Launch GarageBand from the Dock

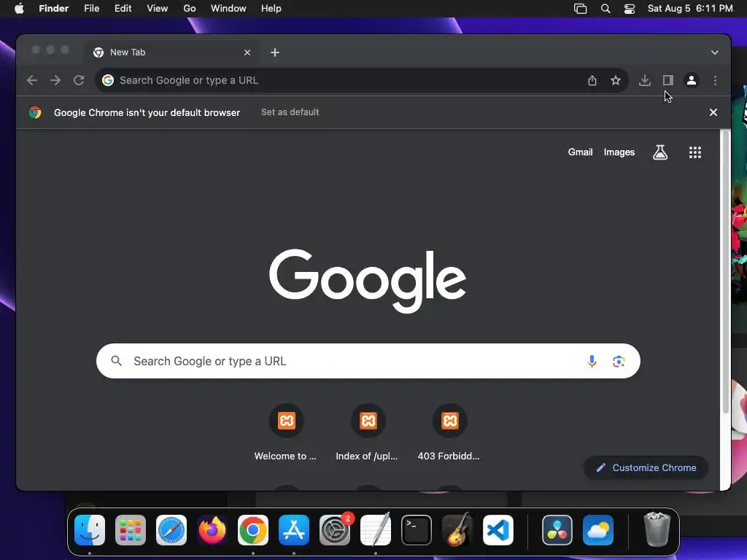pyautogui.click(x=457, y=530)
